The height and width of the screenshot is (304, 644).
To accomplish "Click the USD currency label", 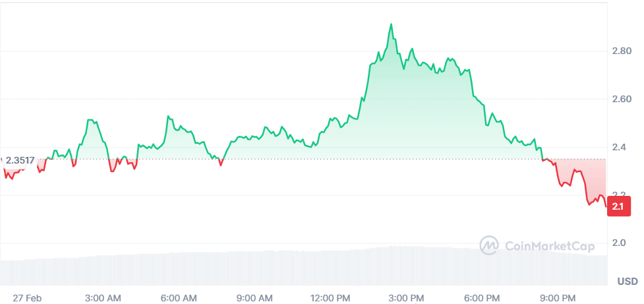I will pyautogui.click(x=627, y=282).
